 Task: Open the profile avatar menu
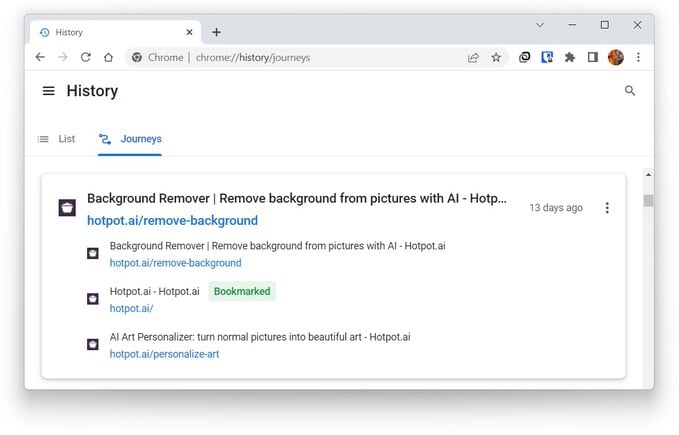click(616, 57)
